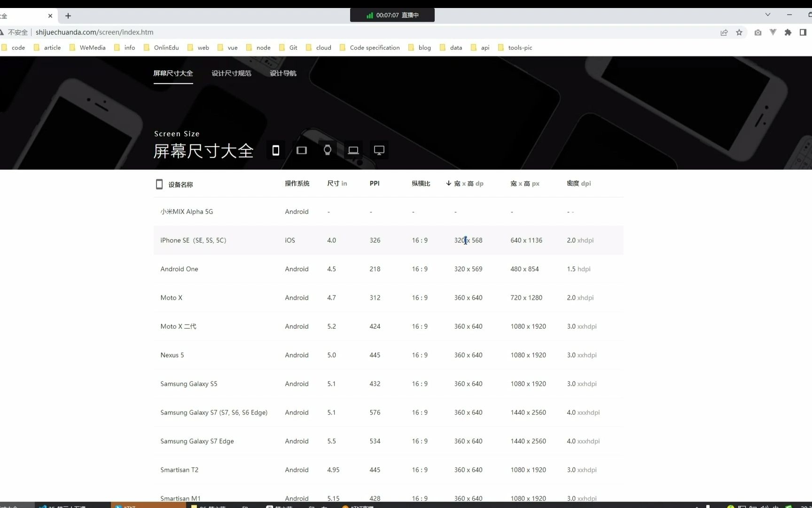812x508 pixels.
Task: Sort table by 密度 dpi column header
Action: tap(579, 183)
